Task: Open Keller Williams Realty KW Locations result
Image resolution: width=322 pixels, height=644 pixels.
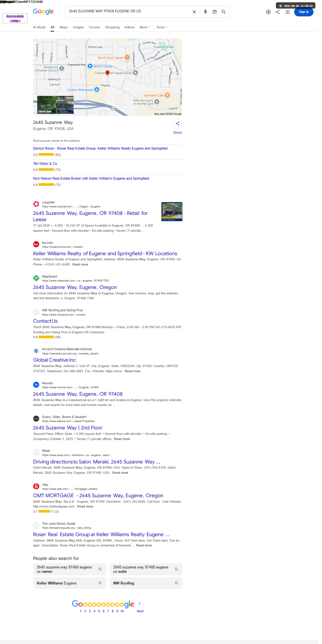Action: click(x=105, y=253)
